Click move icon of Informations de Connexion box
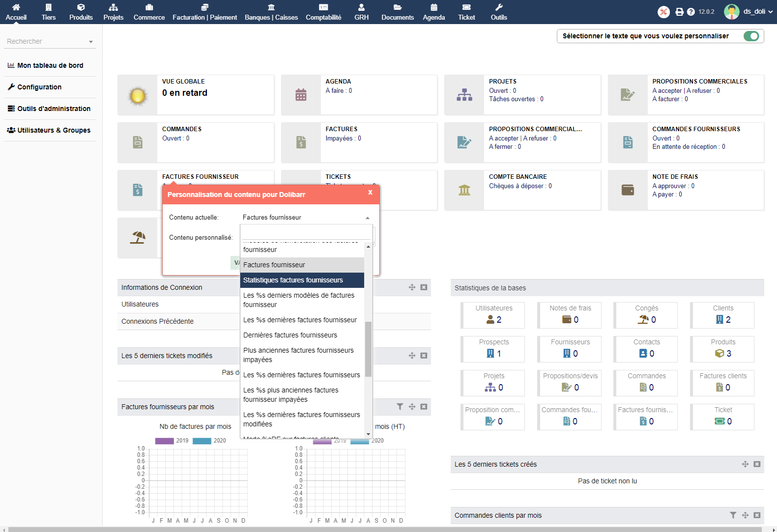 [412, 287]
